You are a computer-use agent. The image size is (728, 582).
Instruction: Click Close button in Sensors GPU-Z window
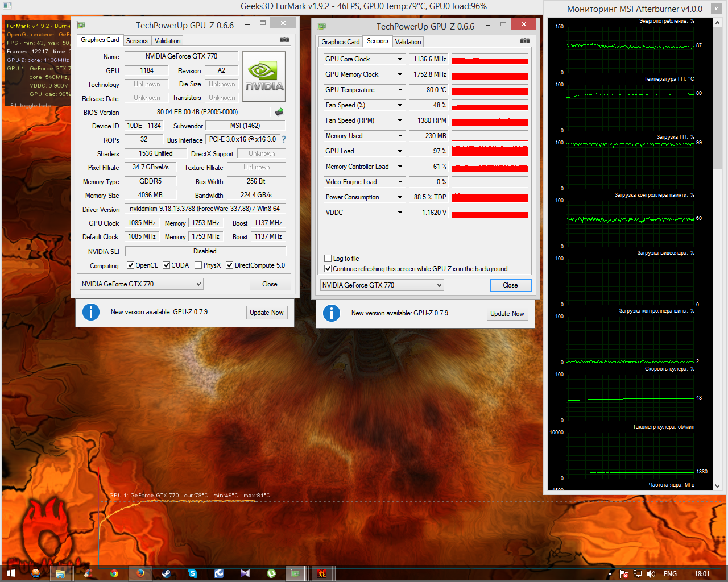(x=511, y=285)
